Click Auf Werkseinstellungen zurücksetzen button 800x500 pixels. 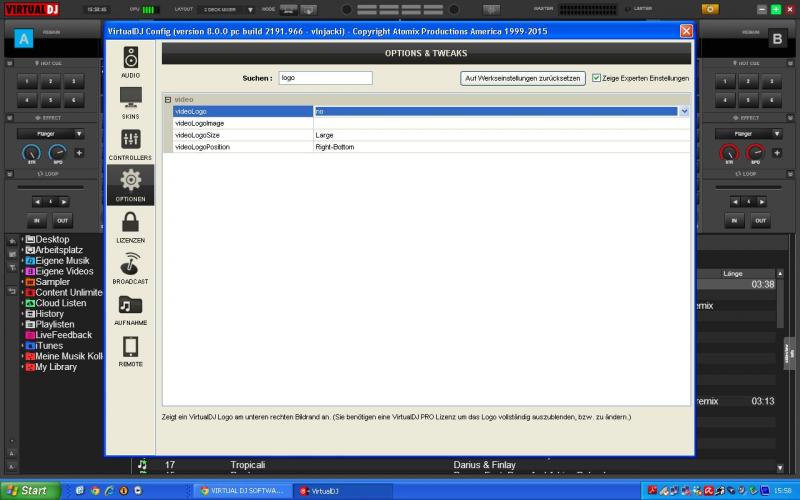[522, 78]
